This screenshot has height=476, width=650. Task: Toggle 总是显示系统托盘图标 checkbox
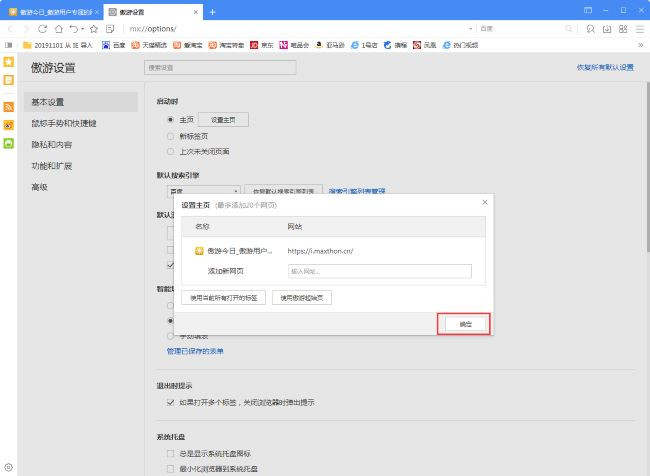[x=171, y=453]
